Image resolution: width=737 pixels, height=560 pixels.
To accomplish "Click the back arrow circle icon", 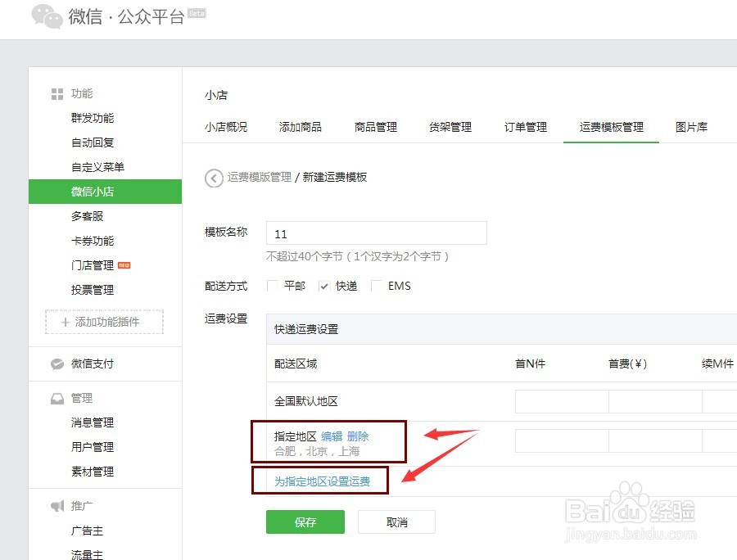I will (214, 178).
